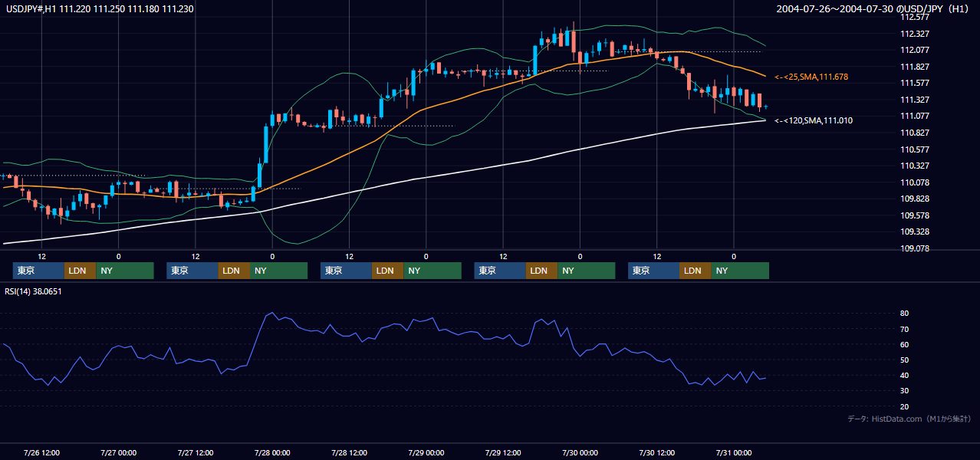Screen dimensions: 980x460
Task: Select the 7/29 12:00 date axis label
Action: (503, 452)
